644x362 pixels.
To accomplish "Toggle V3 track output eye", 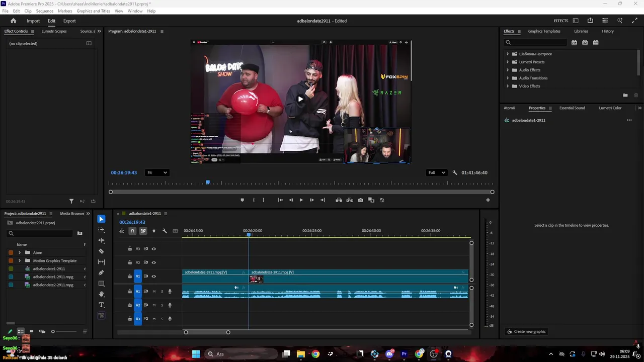I will [154, 249].
